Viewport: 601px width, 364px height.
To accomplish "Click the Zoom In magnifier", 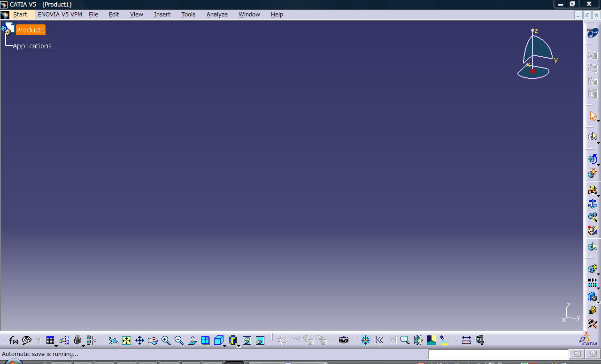I will coord(166,341).
